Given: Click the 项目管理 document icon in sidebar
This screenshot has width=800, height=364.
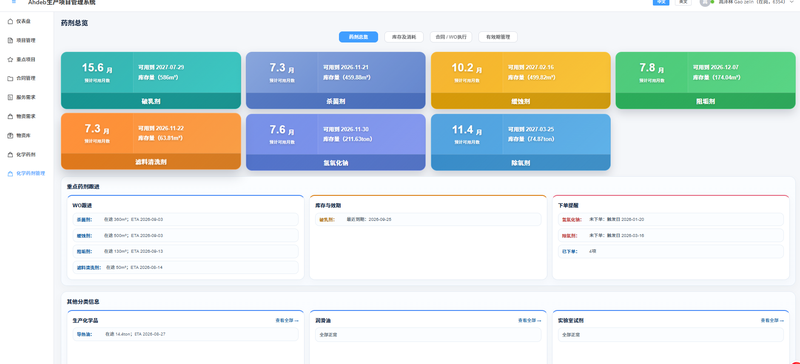Looking at the screenshot, I should point(11,40).
